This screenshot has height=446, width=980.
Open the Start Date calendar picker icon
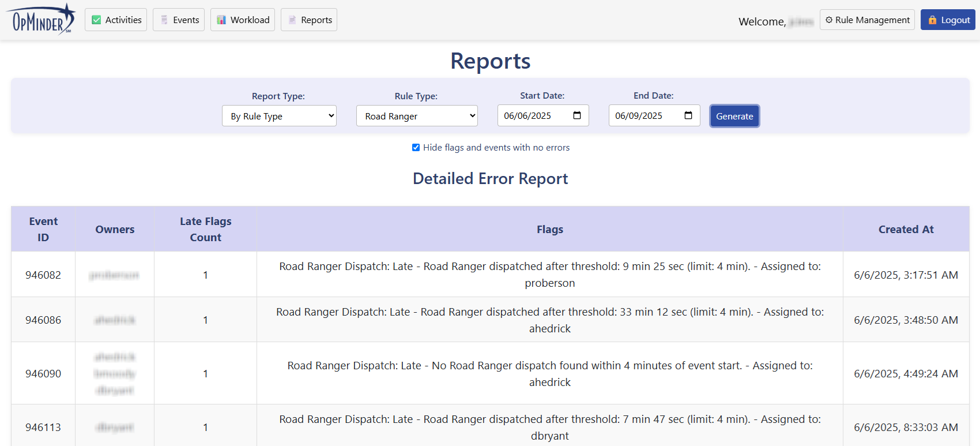pos(577,115)
